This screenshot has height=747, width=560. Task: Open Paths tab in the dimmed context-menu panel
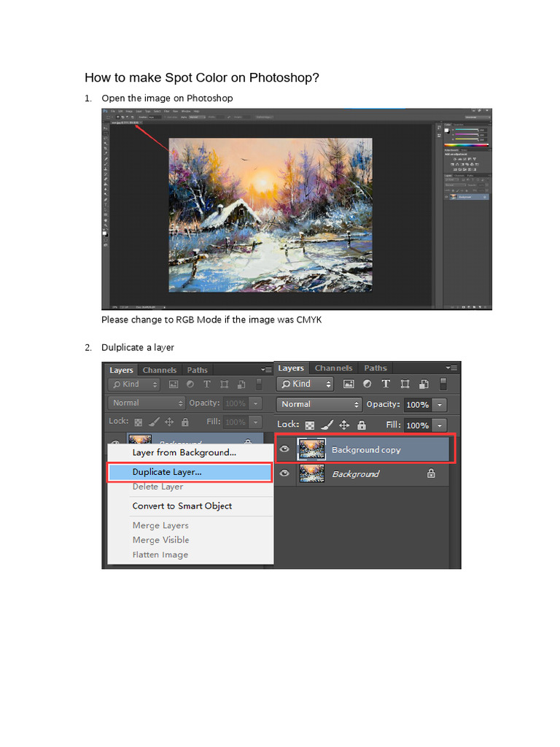pos(197,370)
